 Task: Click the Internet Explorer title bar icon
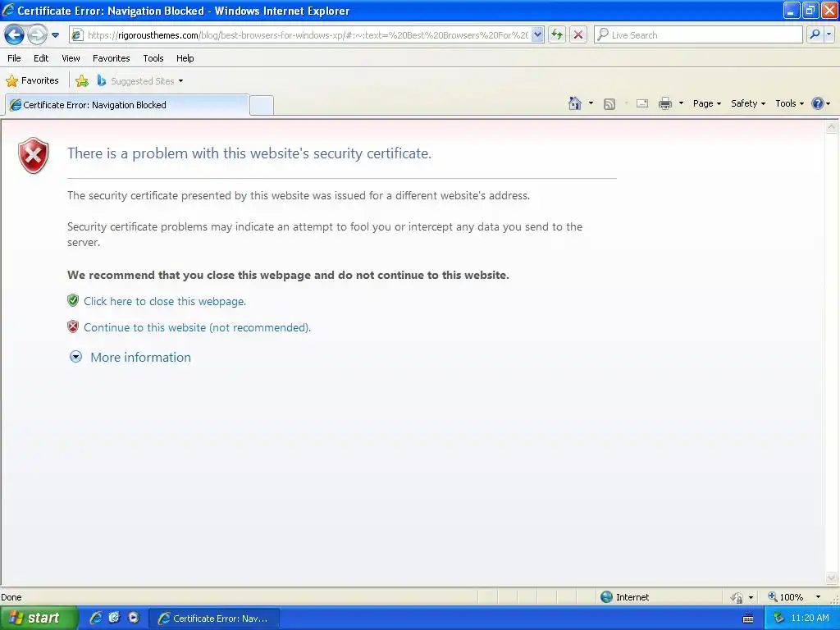click(x=8, y=10)
